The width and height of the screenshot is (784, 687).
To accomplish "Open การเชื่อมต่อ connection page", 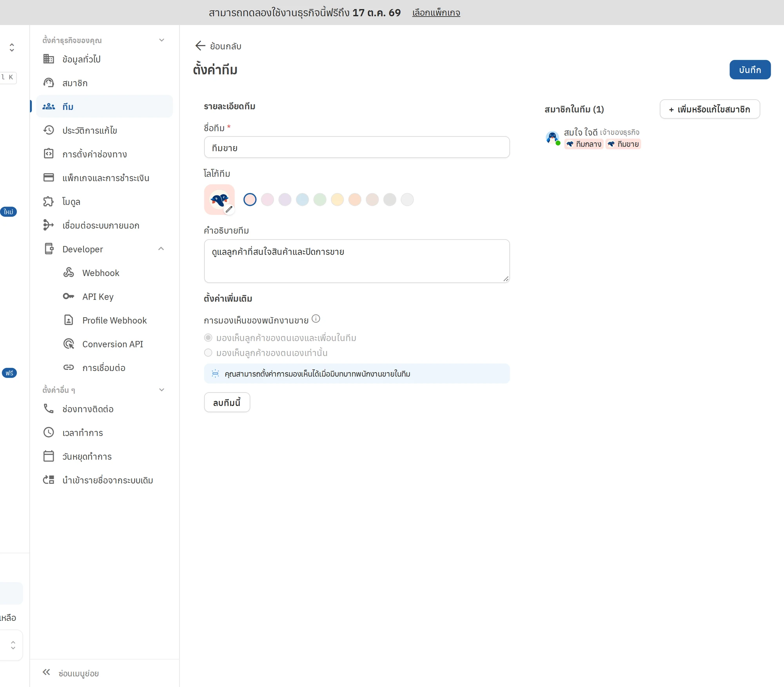I will click(114, 367).
